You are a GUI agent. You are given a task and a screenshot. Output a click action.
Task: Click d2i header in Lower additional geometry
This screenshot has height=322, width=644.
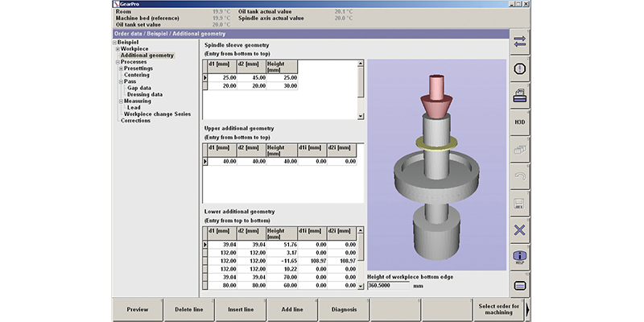pos(342,233)
